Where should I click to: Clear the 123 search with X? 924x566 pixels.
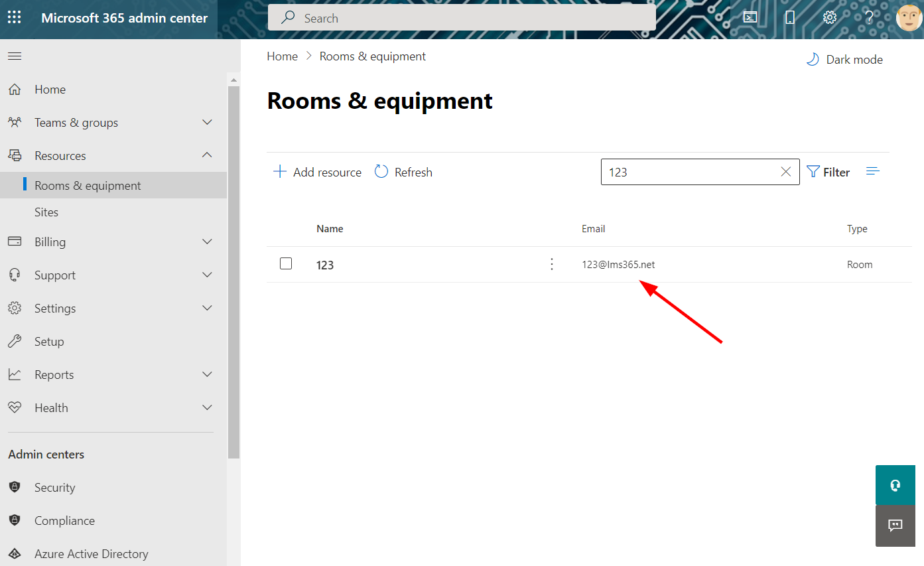pyautogui.click(x=785, y=172)
